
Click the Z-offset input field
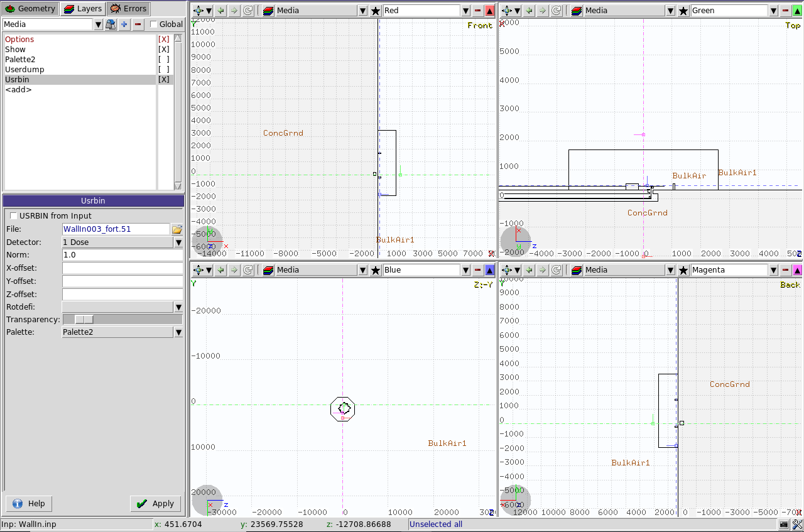[x=122, y=294]
